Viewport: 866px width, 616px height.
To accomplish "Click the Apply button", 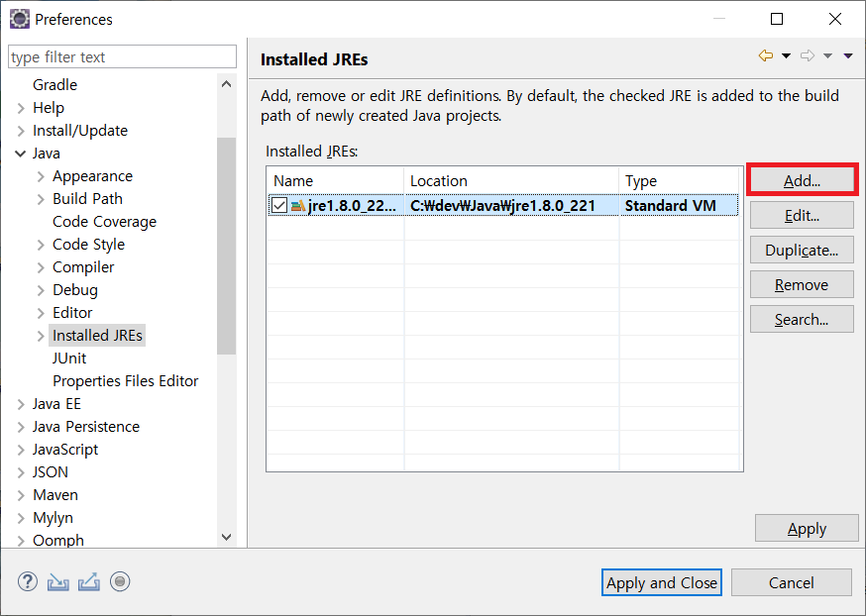I will coord(807,528).
